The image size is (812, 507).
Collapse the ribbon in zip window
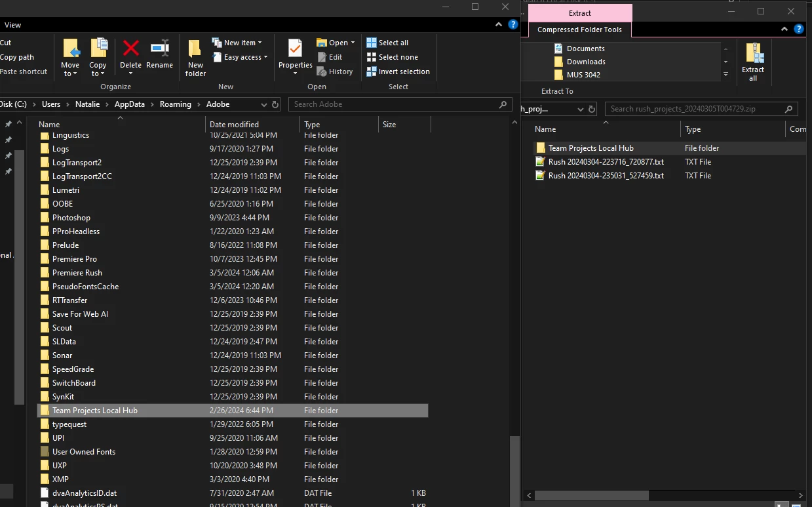coord(784,30)
